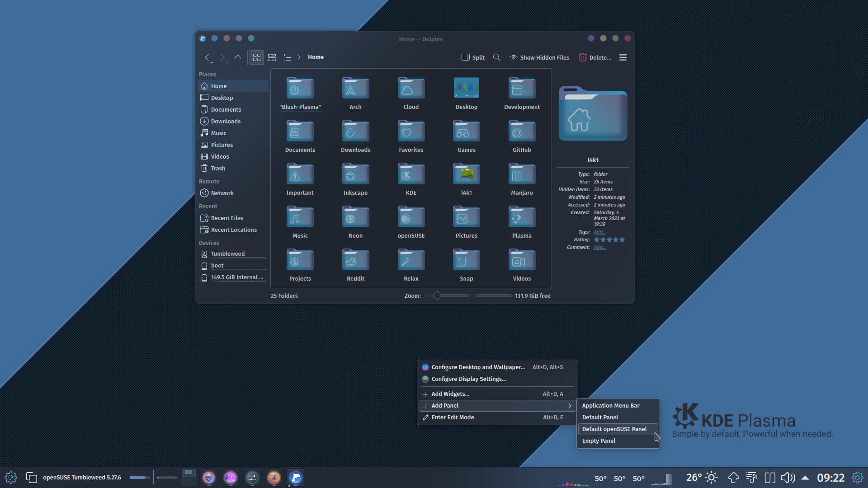Screen dimensions: 868x488
Task: Select the Arch folder icon
Action: point(355,88)
